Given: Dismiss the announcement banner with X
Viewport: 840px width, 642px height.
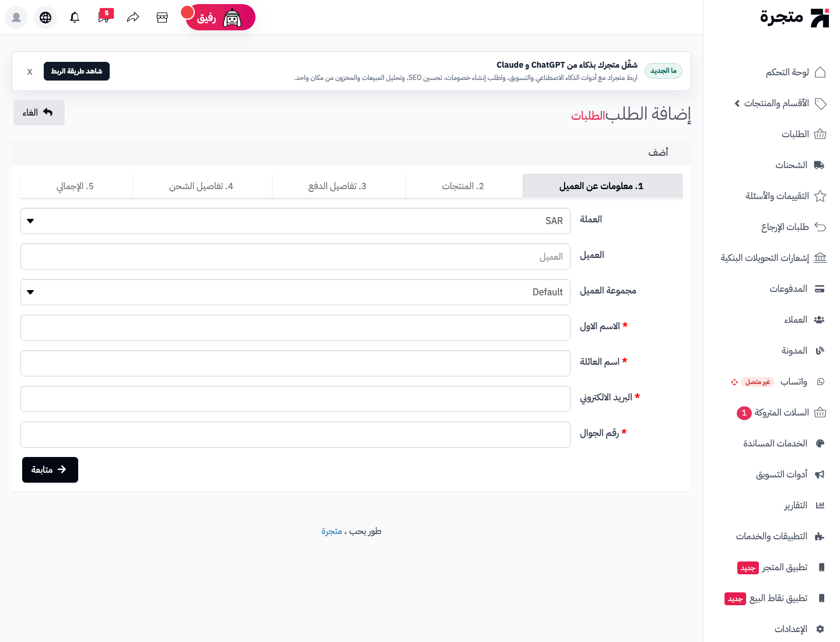Looking at the screenshot, I should coord(30,72).
